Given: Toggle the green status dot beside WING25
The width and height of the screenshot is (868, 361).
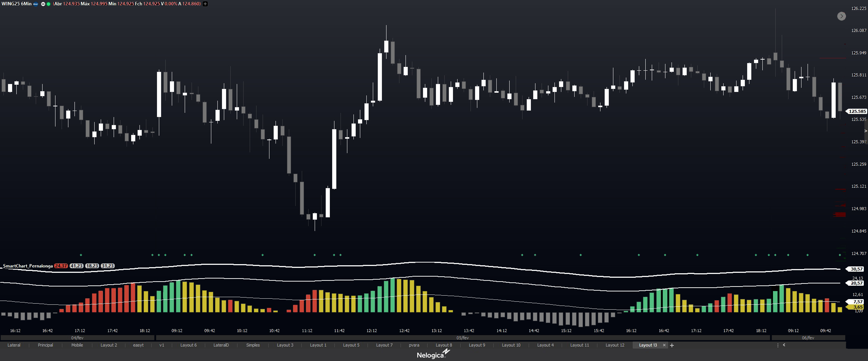Looking at the screenshot, I should coord(48,4).
